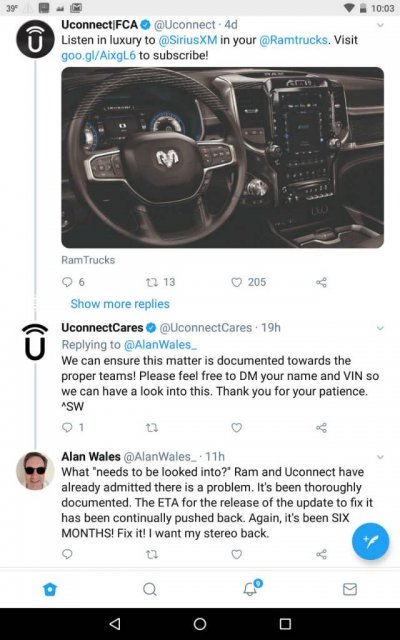400x640 pixels.
Task: Reply to the Uconnect|FCA tweet with 6 replies
Action: pos(73,282)
